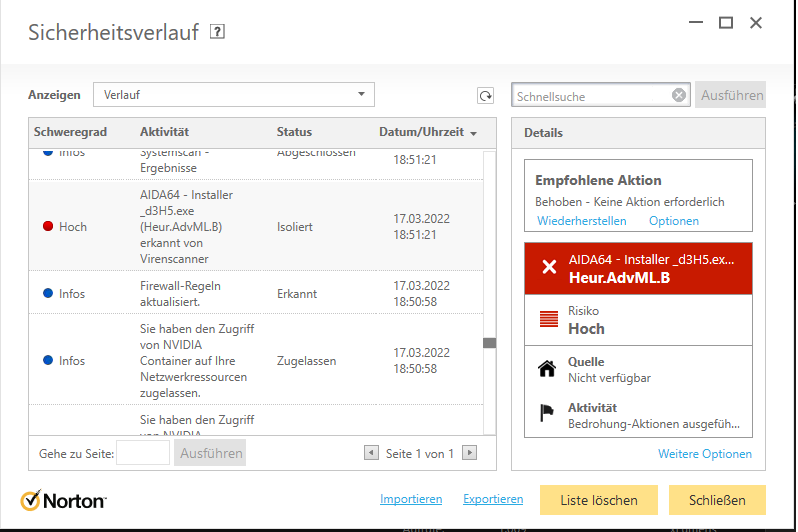Image resolution: width=798 pixels, height=532 pixels.
Task: Click the Schließen button
Action: pyautogui.click(x=717, y=500)
